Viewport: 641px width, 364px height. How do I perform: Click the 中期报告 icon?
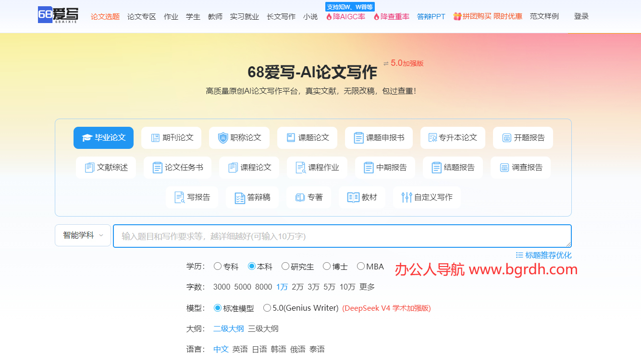(369, 168)
